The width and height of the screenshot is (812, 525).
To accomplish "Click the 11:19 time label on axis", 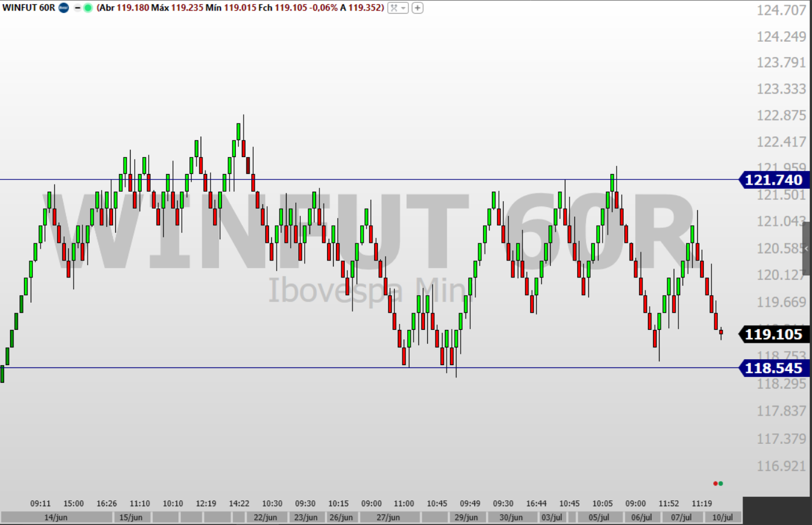I will tap(702, 504).
